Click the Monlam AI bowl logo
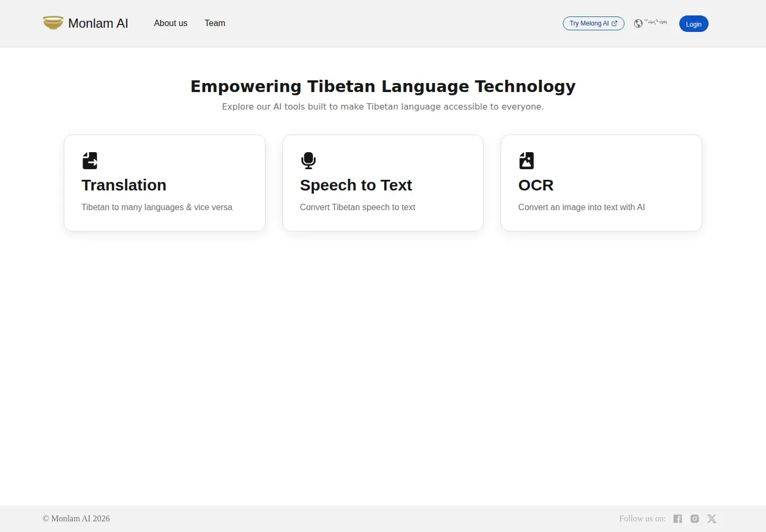 click(x=53, y=23)
